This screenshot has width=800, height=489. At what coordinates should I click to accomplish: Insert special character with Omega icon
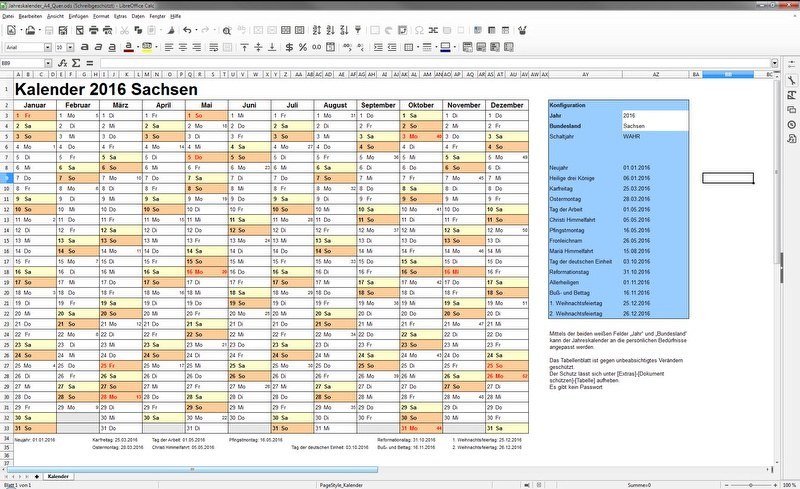tap(419, 31)
